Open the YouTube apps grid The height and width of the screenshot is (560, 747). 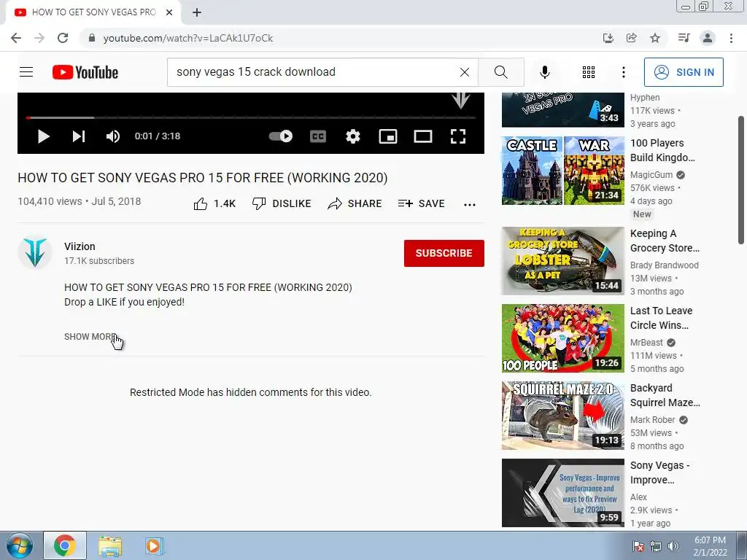point(589,72)
